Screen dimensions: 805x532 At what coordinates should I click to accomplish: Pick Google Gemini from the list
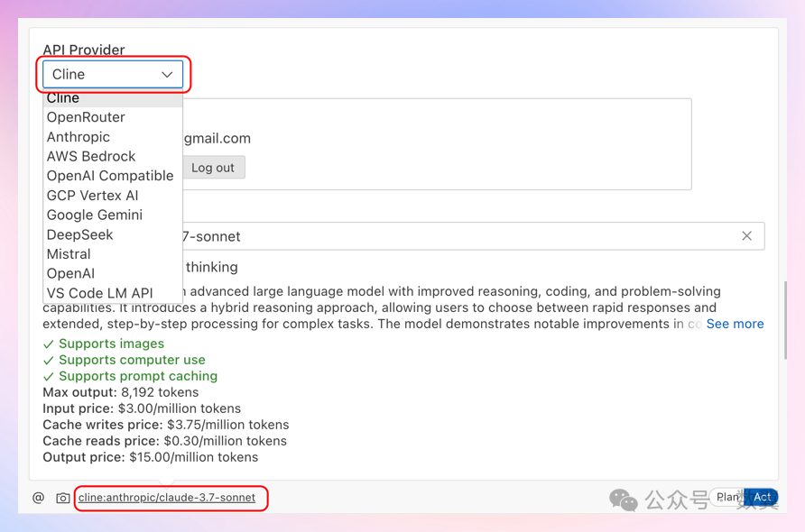(113, 215)
